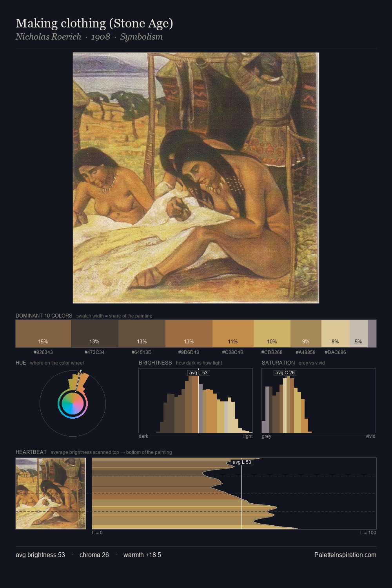Click the hex label #A48858
This screenshot has height=588, width=392.
point(306,352)
